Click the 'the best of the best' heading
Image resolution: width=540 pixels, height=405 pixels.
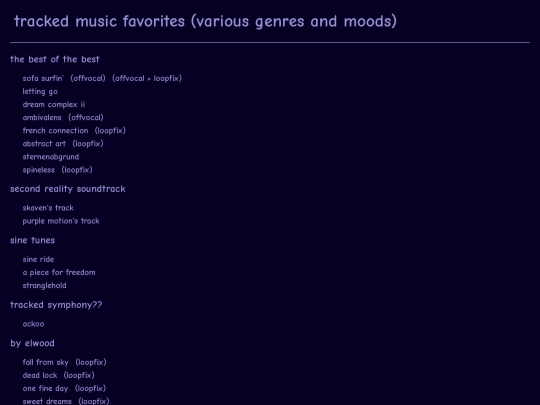55,59
